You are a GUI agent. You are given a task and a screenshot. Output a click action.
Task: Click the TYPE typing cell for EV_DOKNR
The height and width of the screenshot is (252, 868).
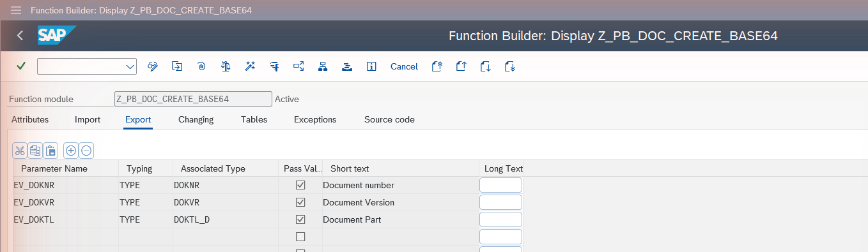click(146, 185)
